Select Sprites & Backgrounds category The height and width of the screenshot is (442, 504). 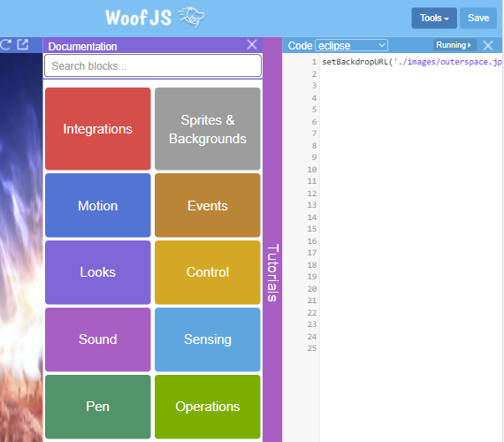(208, 128)
